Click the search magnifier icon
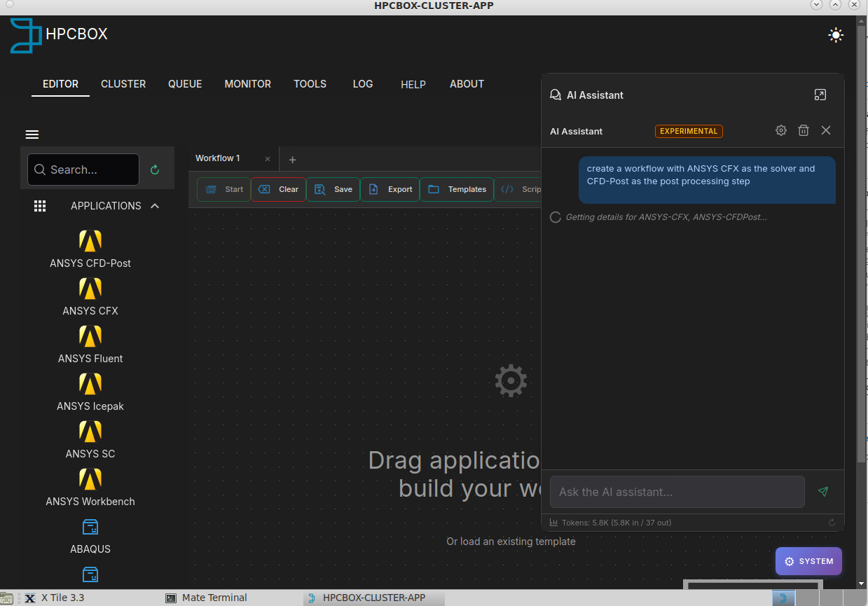This screenshot has height=606, width=868. tap(40, 170)
